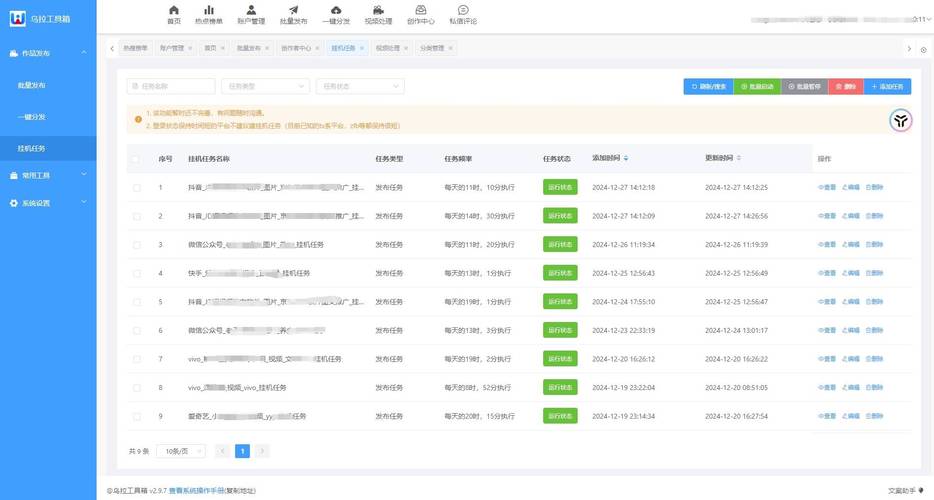Screen dimensions: 934x500
Task: View the task in row 1
Action: click(x=827, y=187)
